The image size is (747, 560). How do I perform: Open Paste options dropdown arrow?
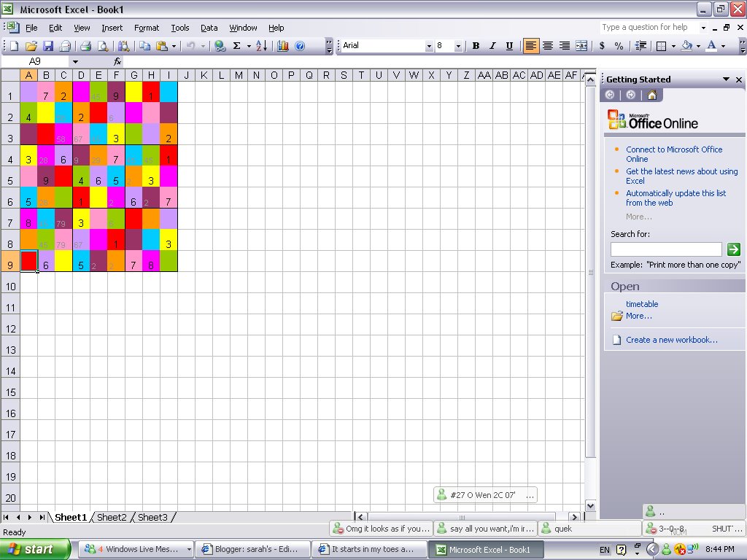tap(174, 46)
